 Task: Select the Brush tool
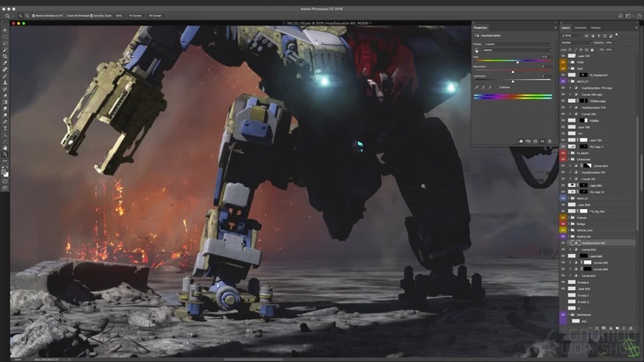[5, 76]
